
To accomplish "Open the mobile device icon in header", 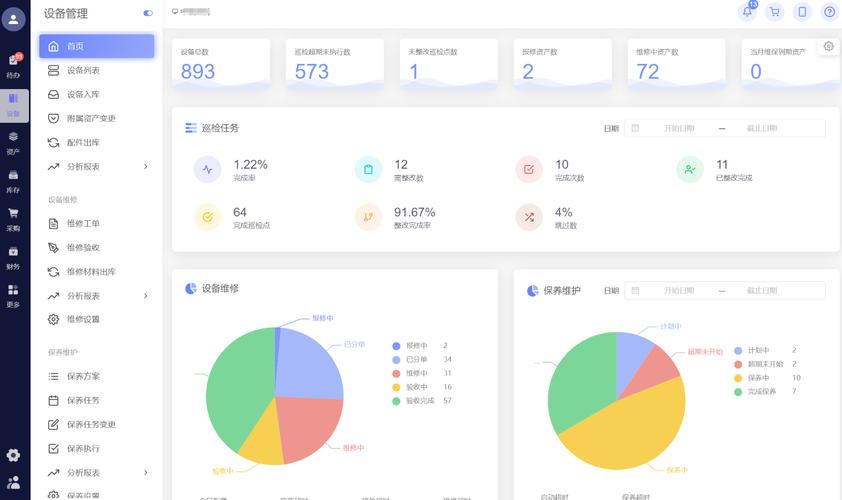I will tap(802, 12).
